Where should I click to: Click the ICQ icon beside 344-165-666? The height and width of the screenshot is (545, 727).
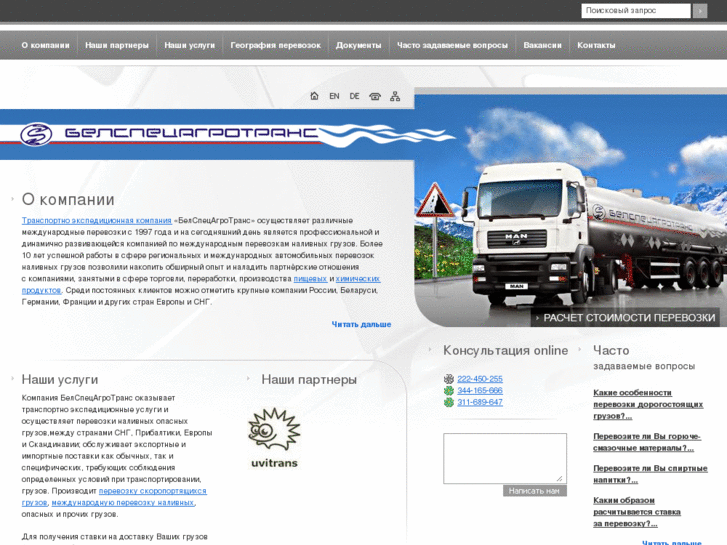pos(448,391)
